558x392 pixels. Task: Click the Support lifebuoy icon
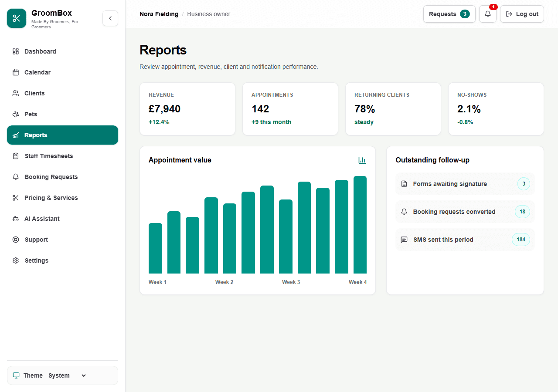point(16,240)
